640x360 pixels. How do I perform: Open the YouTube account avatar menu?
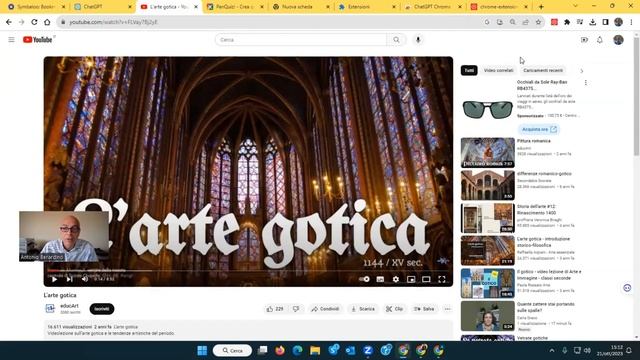(618, 40)
